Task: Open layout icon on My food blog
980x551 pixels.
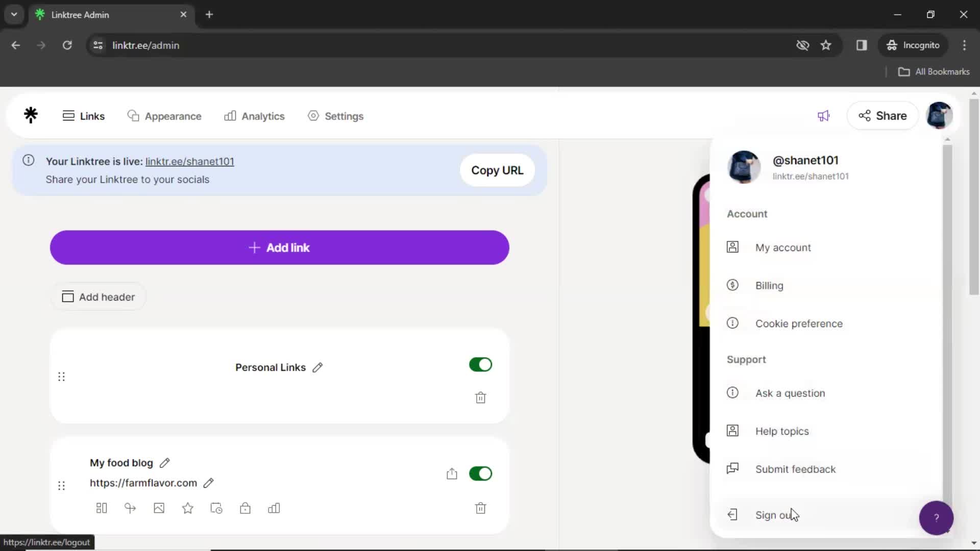Action: [102, 508]
